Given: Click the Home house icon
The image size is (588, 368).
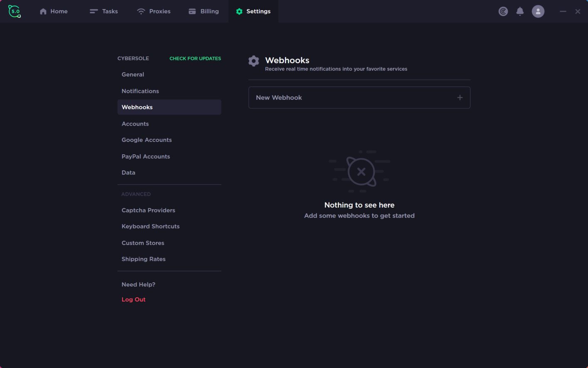Looking at the screenshot, I should click(43, 11).
